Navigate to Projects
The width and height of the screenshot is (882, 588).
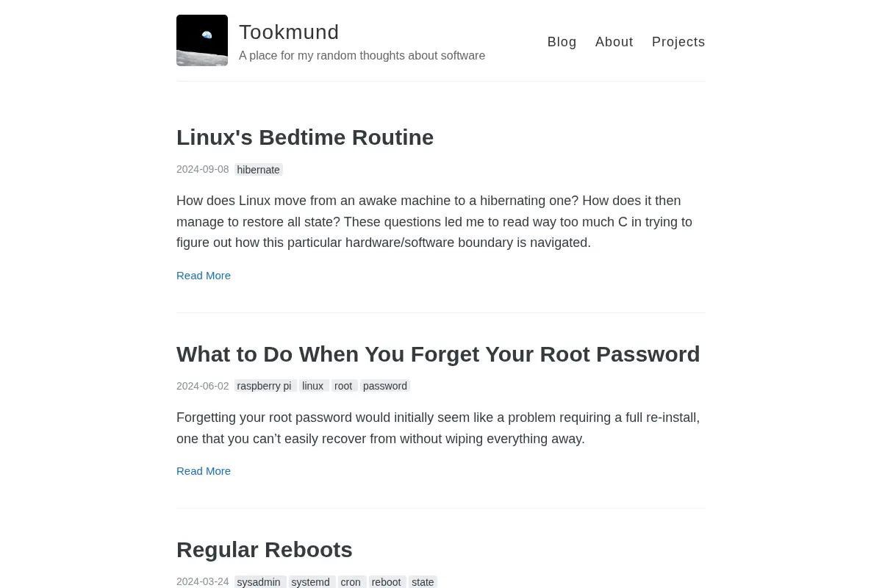coord(678,42)
